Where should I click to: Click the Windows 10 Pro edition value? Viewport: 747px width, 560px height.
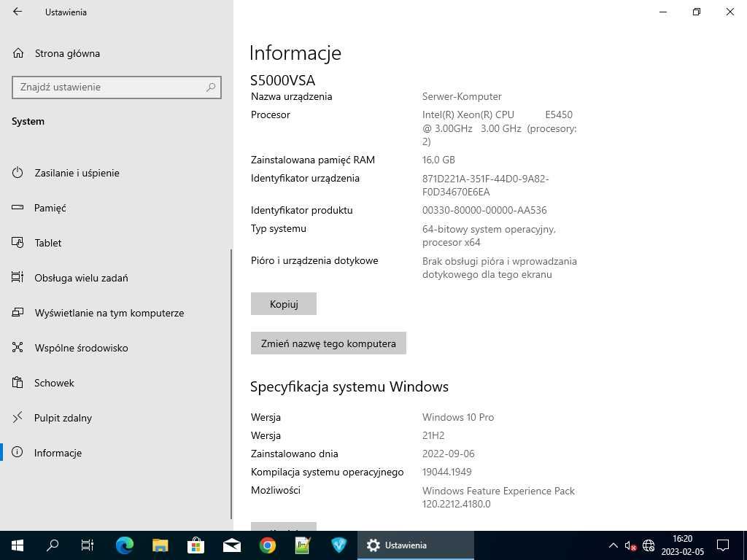click(458, 418)
